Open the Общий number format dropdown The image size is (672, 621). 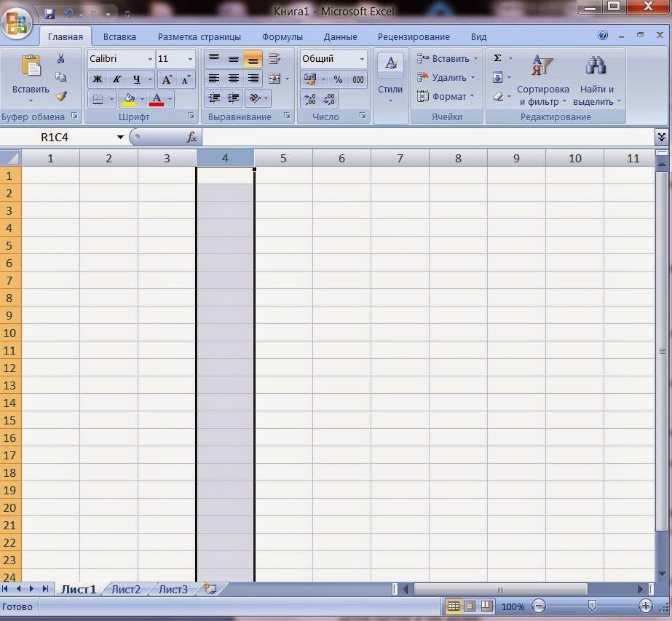362,59
